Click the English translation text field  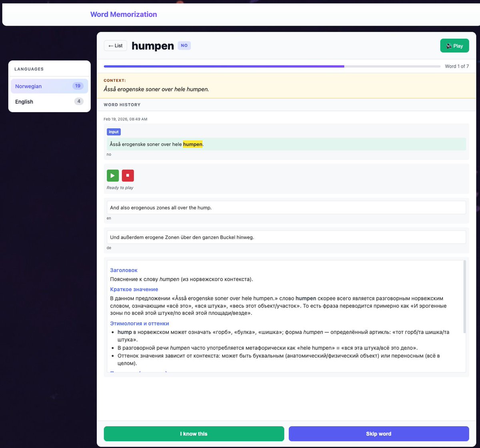pyautogui.click(x=286, y=208)
